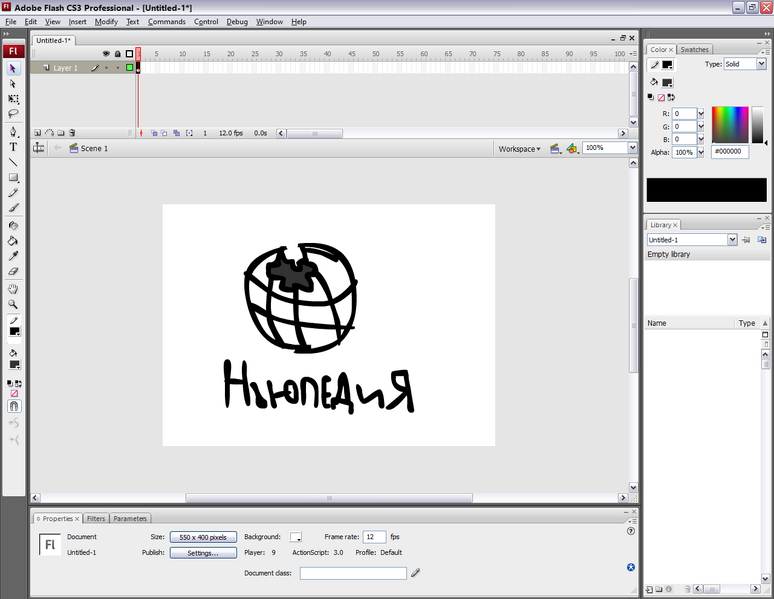Open the zoom 100% dropdown
774x599 pixels.
tap(632, 148)
